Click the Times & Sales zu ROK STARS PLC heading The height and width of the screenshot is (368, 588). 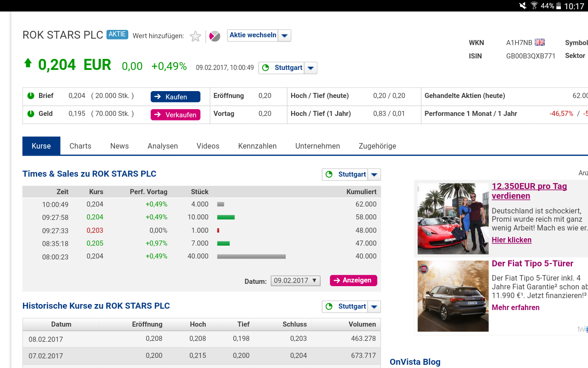pyautogui.click(x=90, y=174)
